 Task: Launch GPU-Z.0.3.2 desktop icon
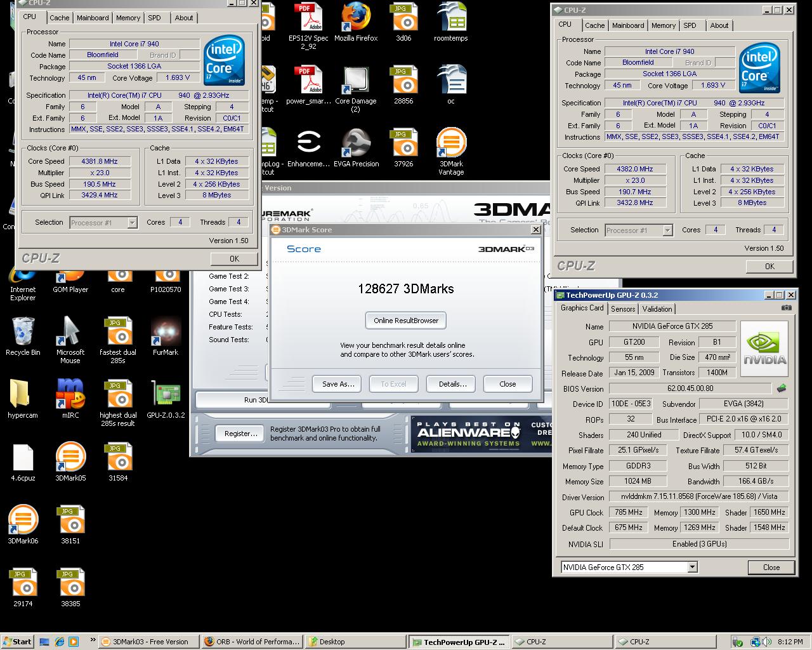166,399
